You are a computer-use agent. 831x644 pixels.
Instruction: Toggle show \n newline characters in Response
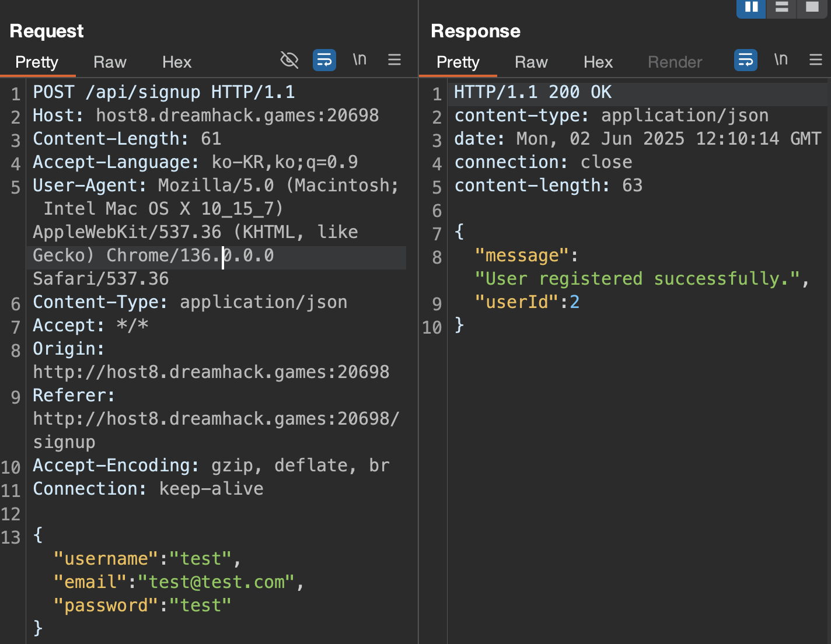[x=781, y=60]
